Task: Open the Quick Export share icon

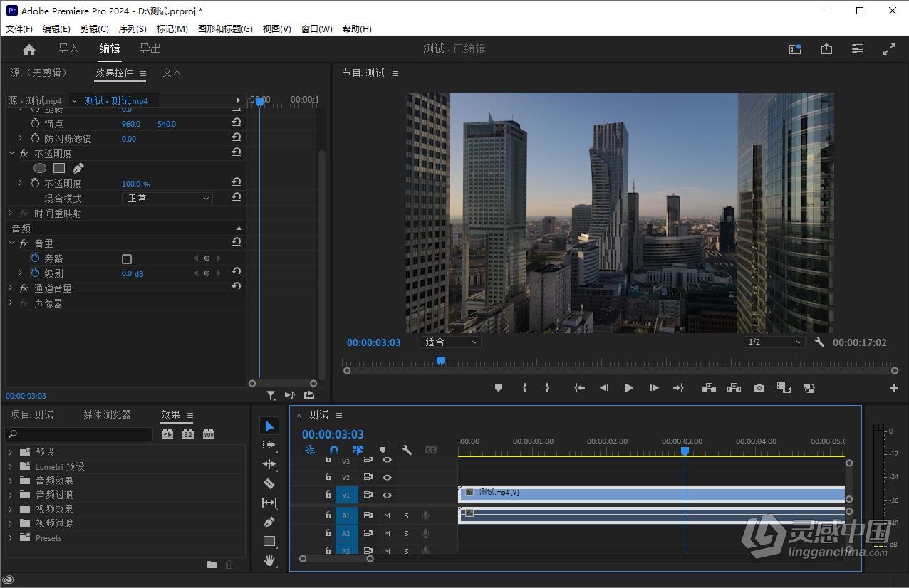Action: coord(826,49)
